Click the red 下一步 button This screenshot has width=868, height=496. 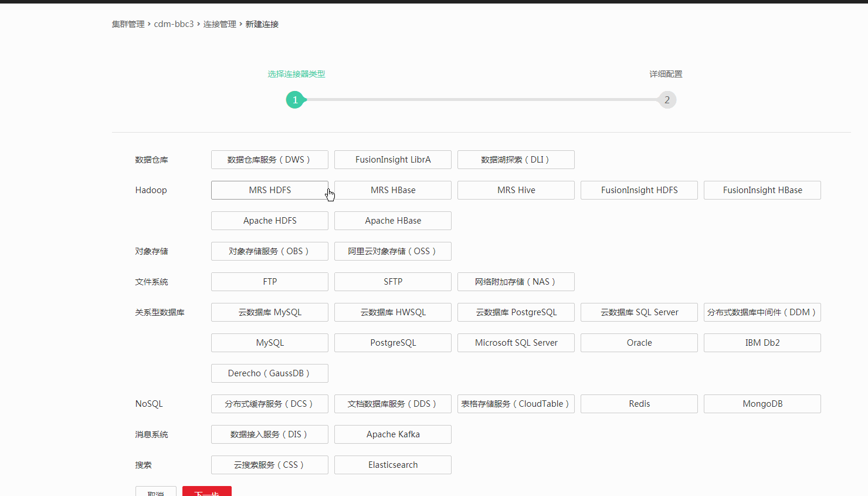[x=207, y=492]
